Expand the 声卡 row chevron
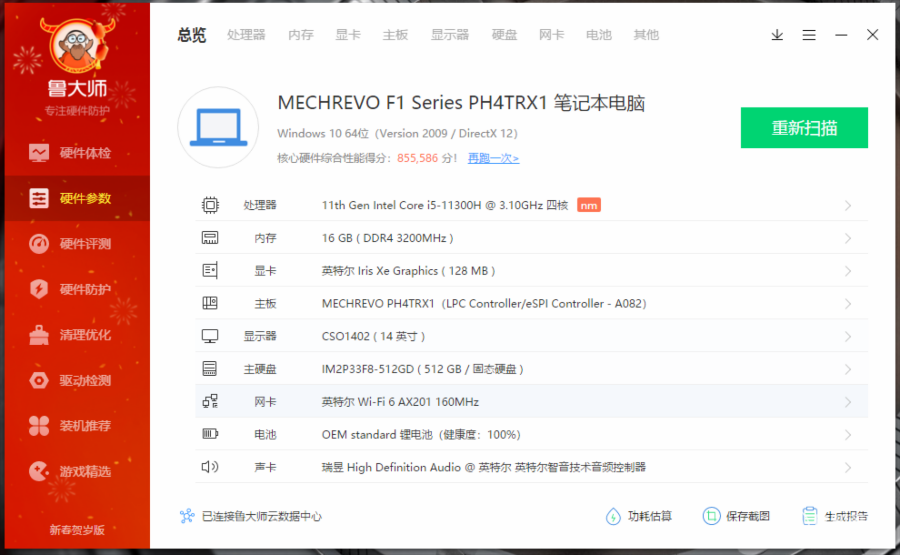This screenshot has width=900, height=555. pos(848,468)
